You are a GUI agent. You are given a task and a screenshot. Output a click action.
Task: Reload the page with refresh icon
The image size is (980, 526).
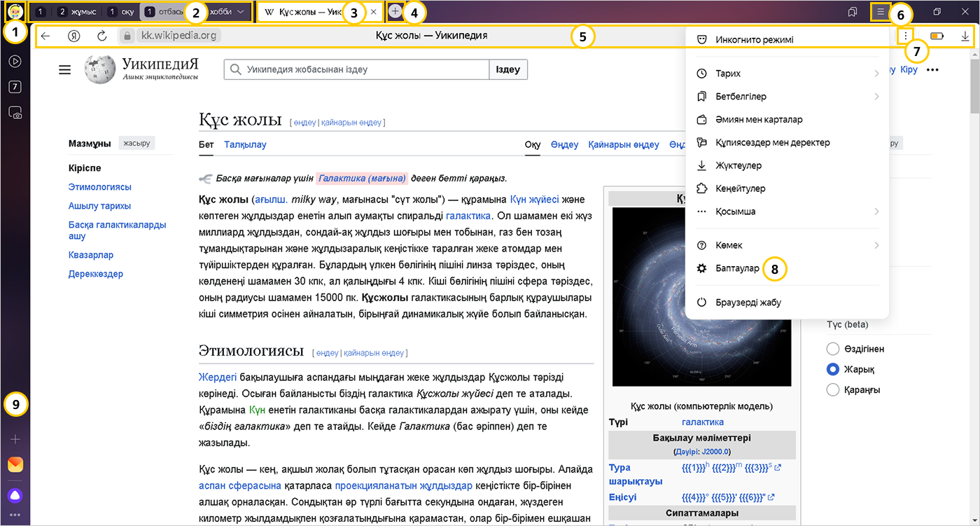101,36
